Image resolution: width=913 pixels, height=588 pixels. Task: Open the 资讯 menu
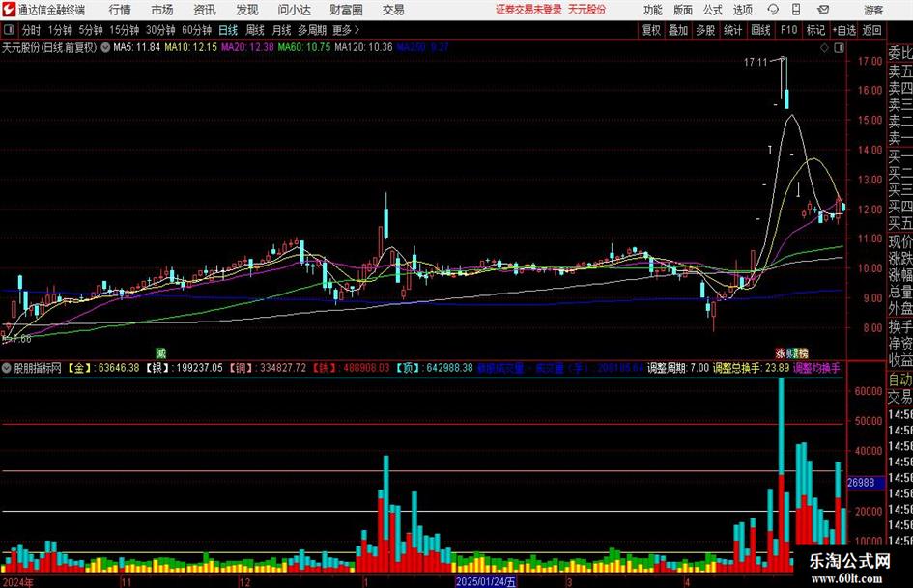coord(205,10)
